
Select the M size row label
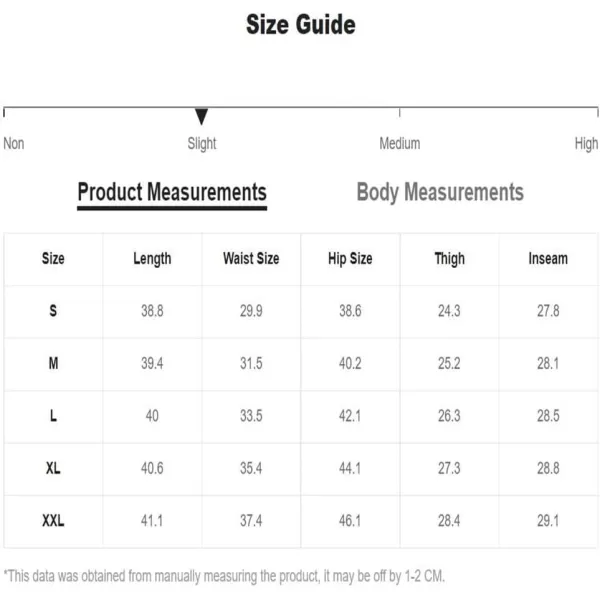click(53, 363)
